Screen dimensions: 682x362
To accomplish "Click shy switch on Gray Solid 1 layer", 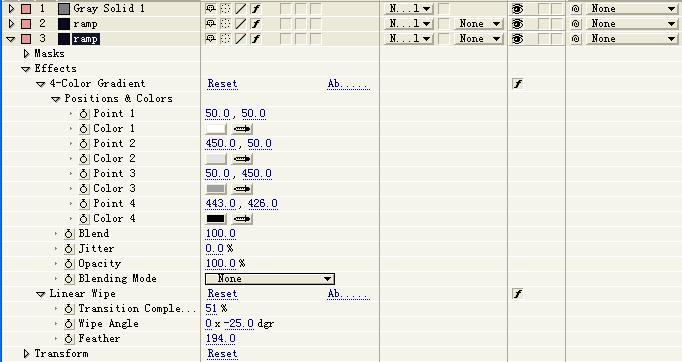I will point(211,9).
